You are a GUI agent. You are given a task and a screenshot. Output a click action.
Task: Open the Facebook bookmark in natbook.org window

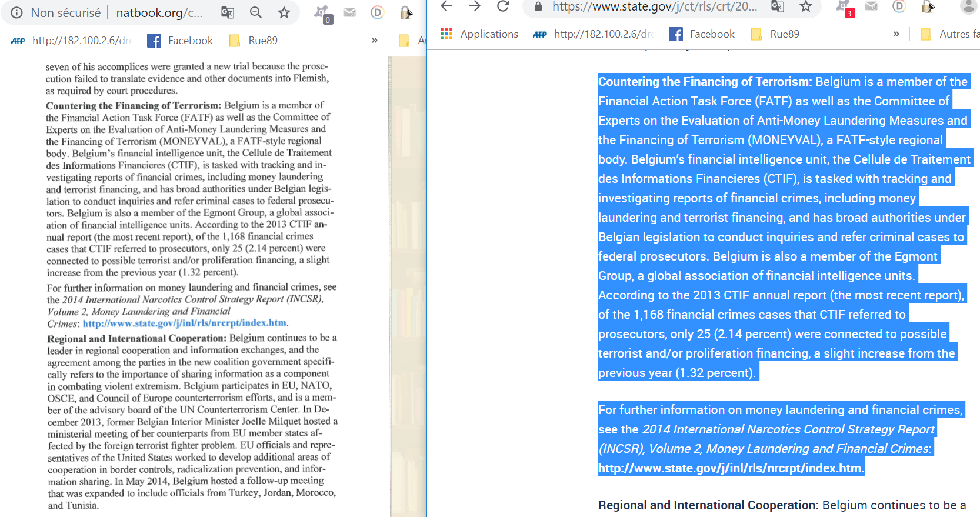180,41
